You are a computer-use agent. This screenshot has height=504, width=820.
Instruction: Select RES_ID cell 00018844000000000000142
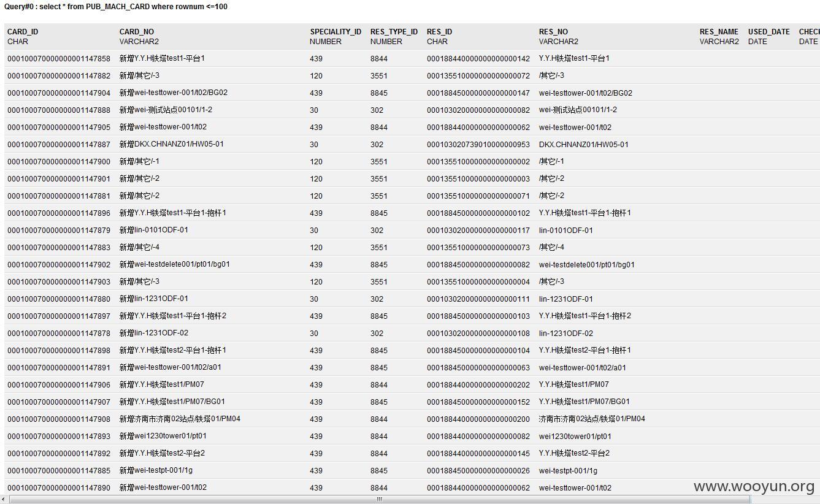tap(478, 59)
